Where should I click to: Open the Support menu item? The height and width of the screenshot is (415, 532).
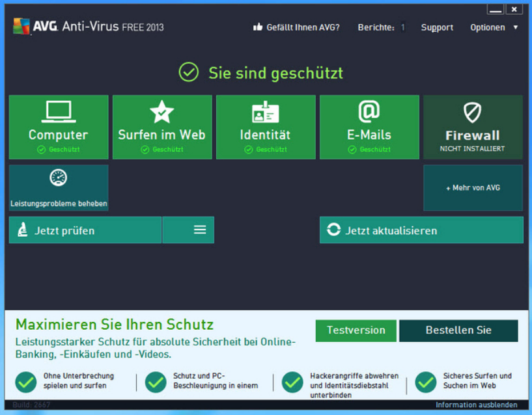coord(437,27)
